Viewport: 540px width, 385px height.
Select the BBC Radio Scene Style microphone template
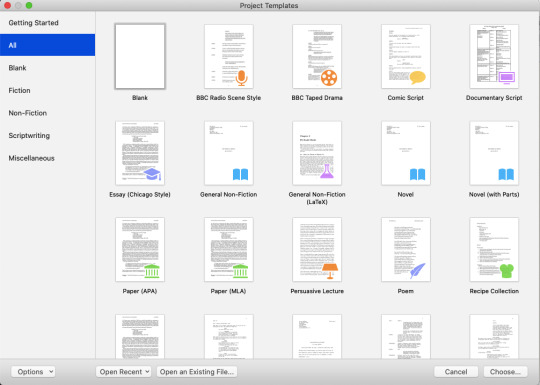229,56
